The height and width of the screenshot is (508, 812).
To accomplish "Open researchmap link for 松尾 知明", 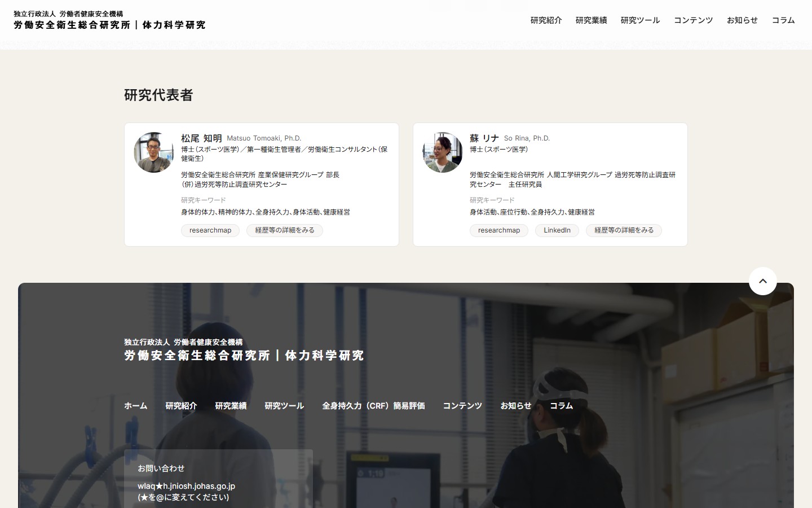I will (x=210, y=230).
